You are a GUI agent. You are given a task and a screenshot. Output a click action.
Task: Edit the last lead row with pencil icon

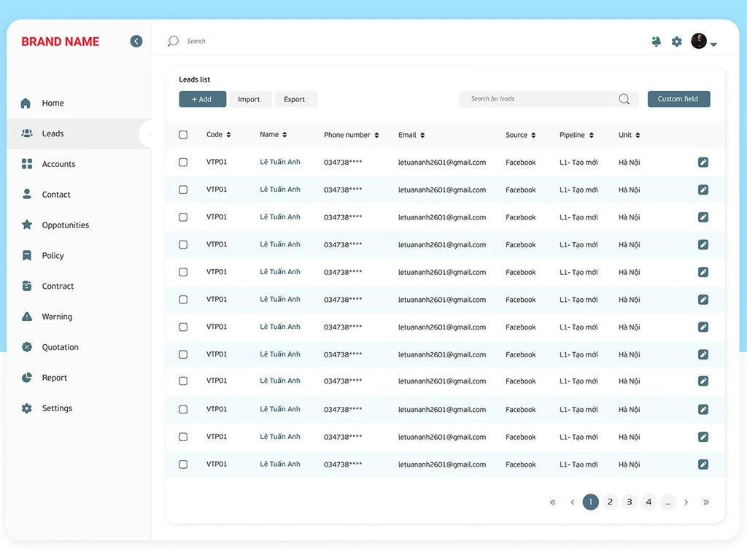[x=703, y=464]
